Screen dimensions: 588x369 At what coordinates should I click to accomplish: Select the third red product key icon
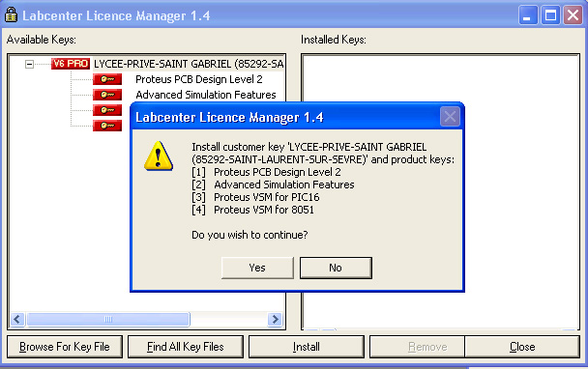coord(107,110)
